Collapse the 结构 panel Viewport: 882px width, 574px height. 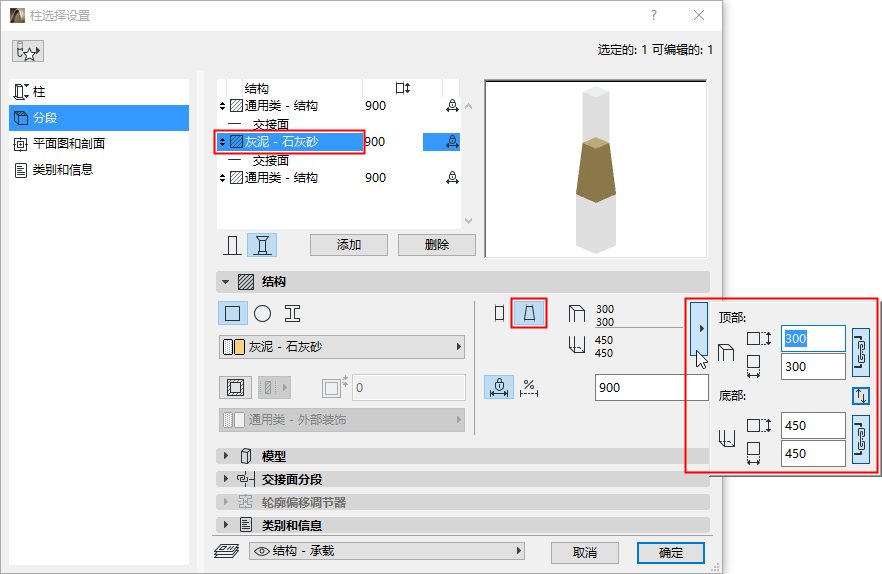[225, 282]
